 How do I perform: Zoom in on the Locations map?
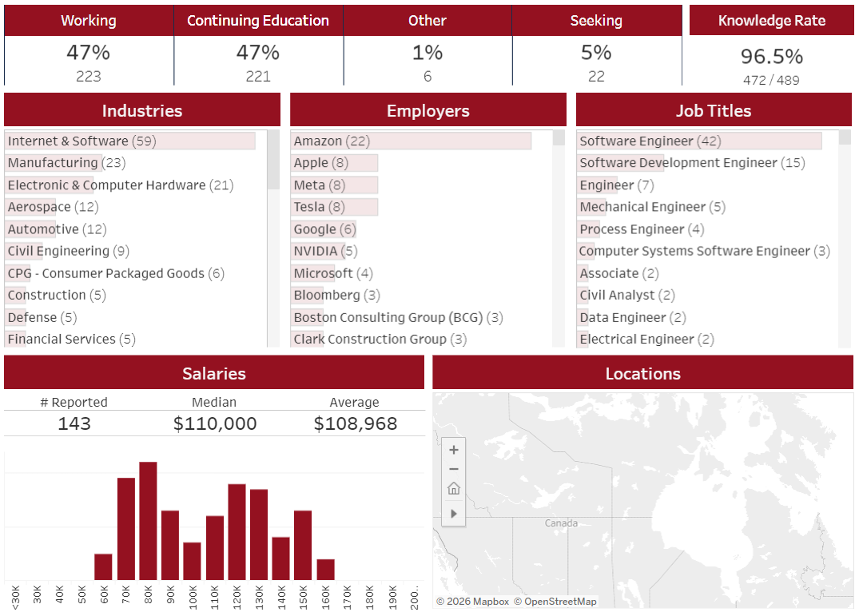pyautogui.click(x=454, y=450)
